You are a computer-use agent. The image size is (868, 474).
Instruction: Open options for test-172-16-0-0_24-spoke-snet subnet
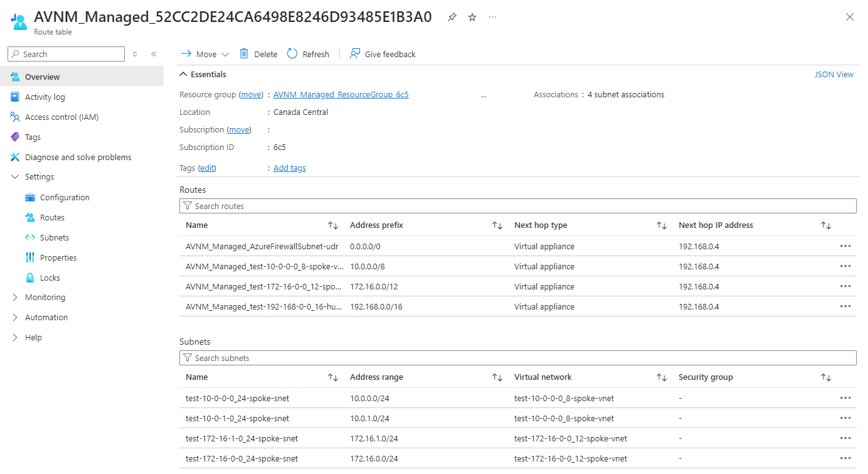pyautogui.click(x=845, y=458)
